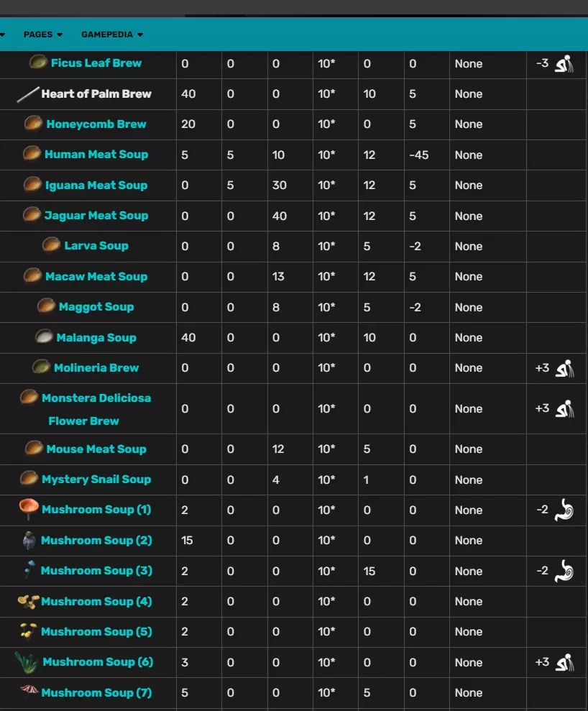Click the white Malanga Soup bowl icon
This screenshot has width=588, height=711.
click(45, 337)
